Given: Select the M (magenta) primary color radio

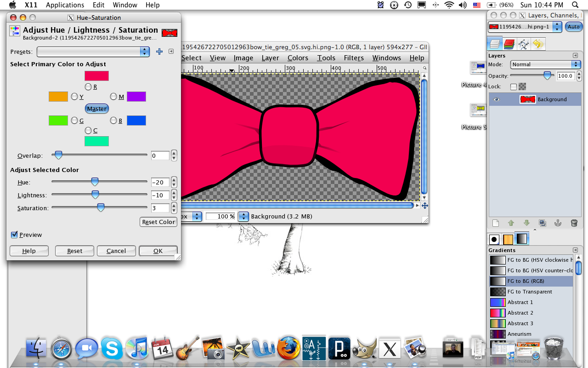Looking at the screenshot, I should click(x=114, y=97).
